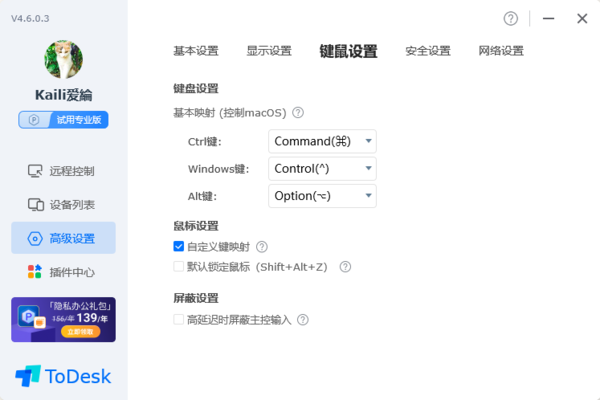Click the 立即领取 button in the banner
Screen dimensions: 600x400
80,332
